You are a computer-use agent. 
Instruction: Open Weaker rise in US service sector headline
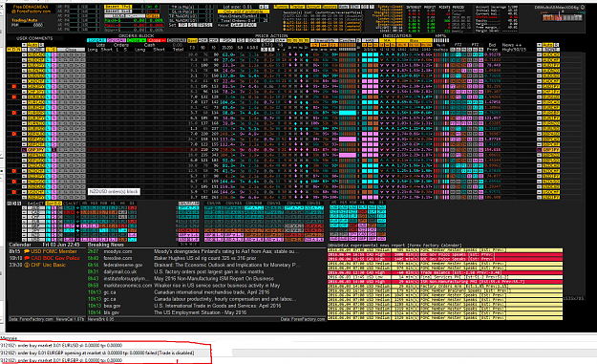(x=217, y=286)
